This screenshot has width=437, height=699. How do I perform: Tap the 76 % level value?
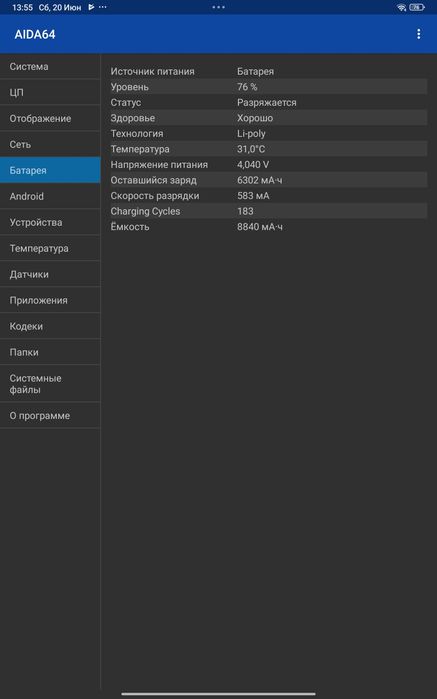[x=247, y=87]
